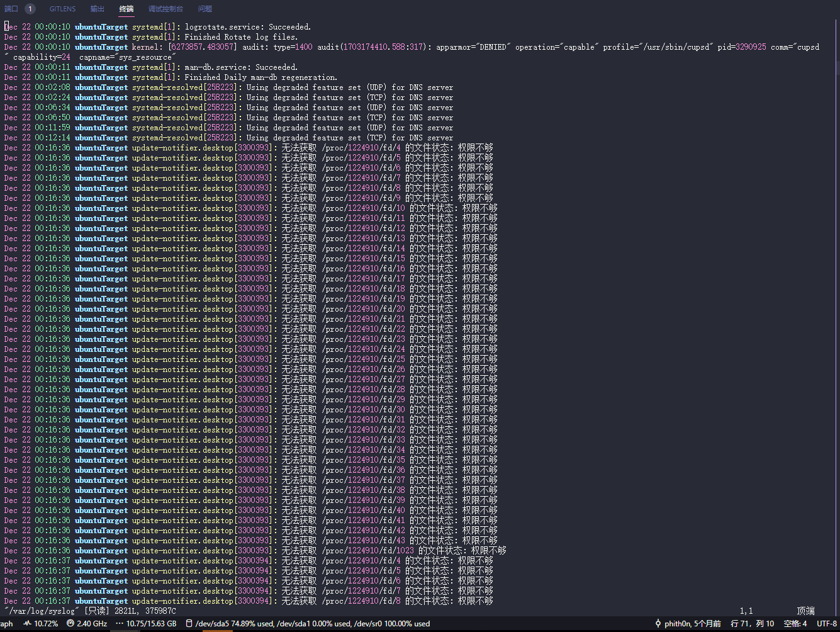Click the logrotate.service: Succeeded log line
This screenshot has width=840, height=632.
[x=157, y=27]
